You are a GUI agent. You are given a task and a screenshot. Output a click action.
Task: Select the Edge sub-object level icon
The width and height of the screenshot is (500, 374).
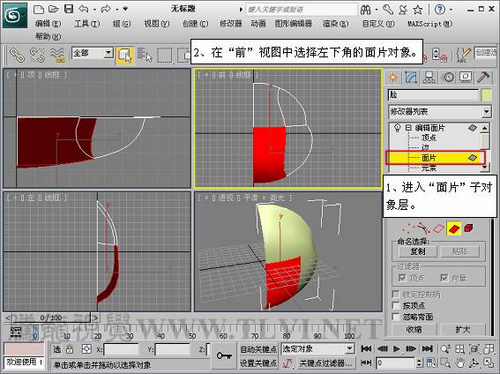(438, 229)
